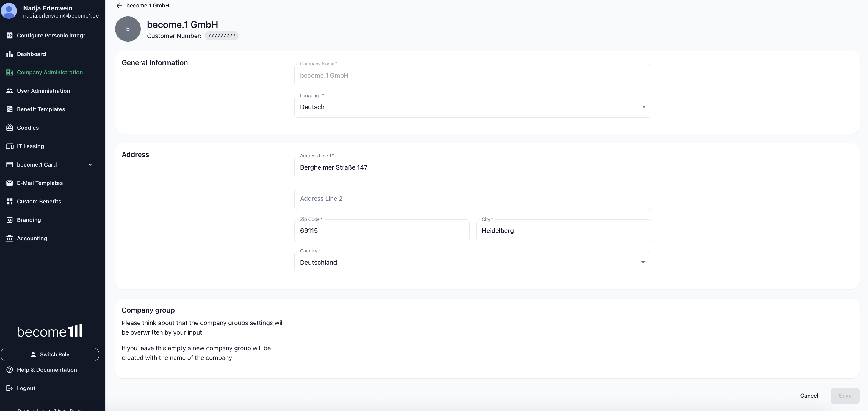
Task: Click the become.1 GmbH breadcrumb title
Action: (148, 6)
